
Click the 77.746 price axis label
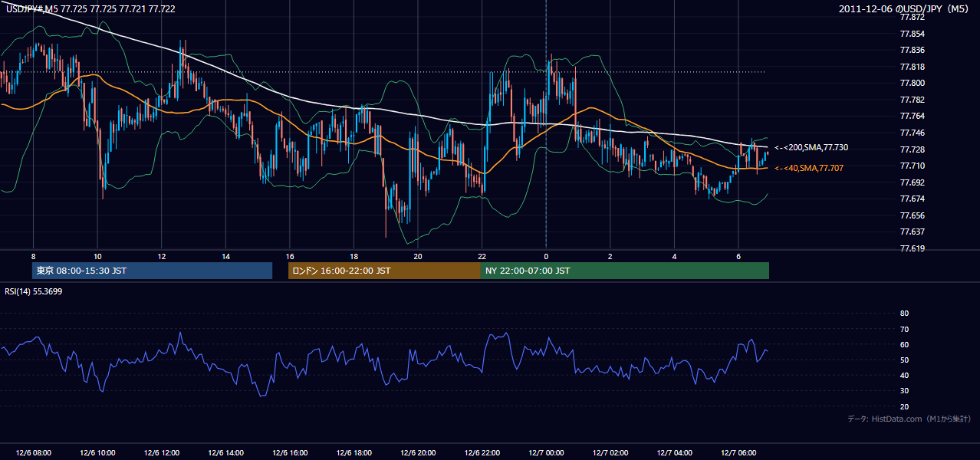tap(914, 133)
